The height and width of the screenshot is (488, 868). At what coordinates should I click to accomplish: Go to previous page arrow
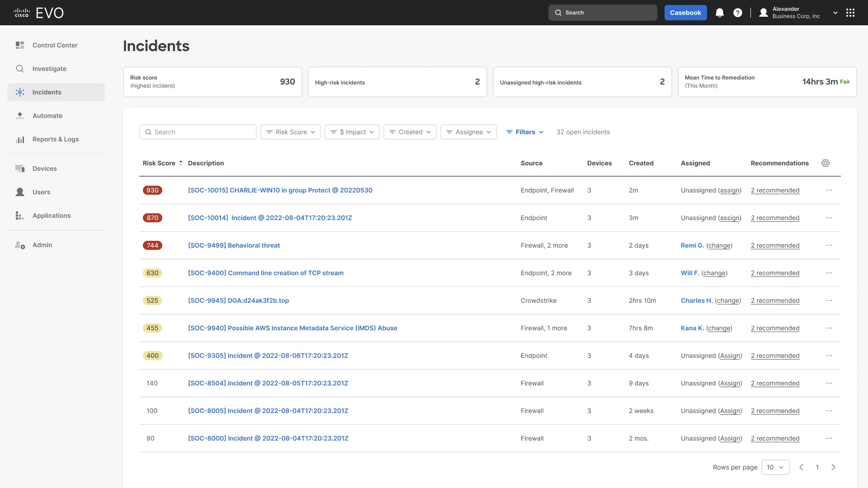point(801,467)
